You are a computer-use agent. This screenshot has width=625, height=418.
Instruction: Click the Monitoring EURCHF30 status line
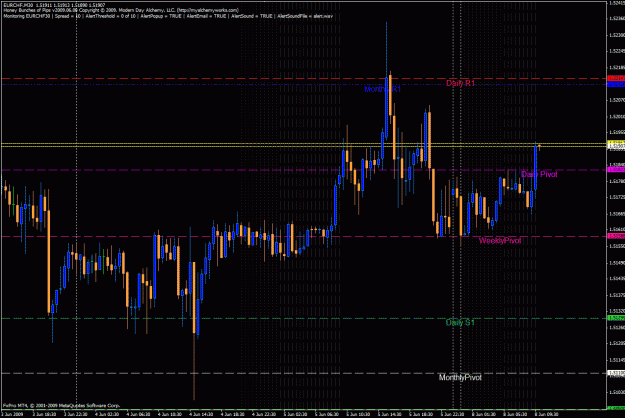(x=168, y=16)
